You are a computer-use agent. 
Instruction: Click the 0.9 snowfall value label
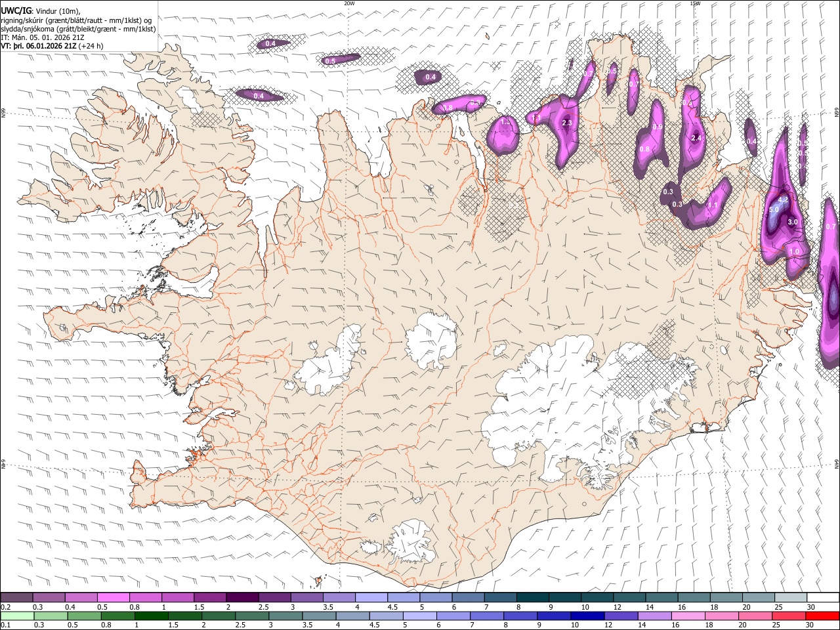click(658, 127)
